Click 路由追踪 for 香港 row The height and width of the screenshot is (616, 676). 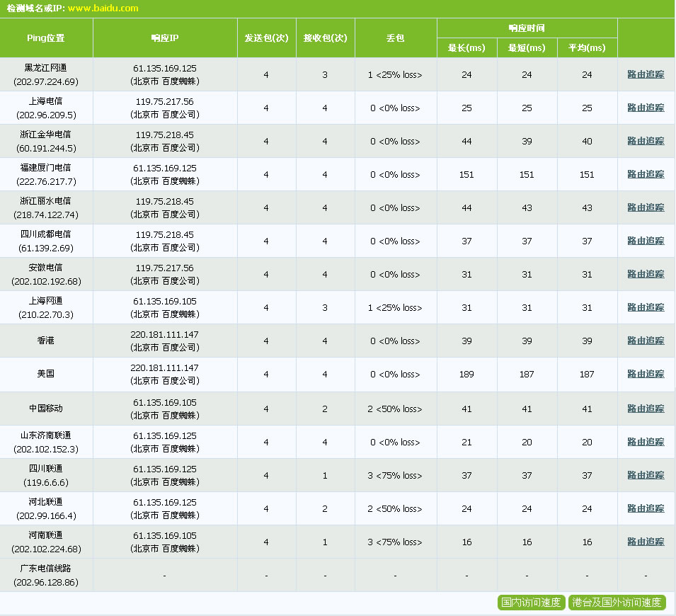click(646, 341)
